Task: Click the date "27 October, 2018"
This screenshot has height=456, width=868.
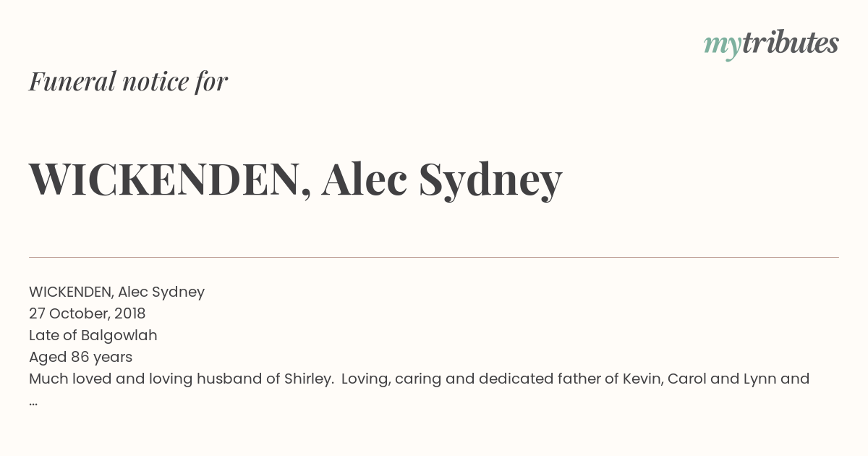Action: click(88, 313)
